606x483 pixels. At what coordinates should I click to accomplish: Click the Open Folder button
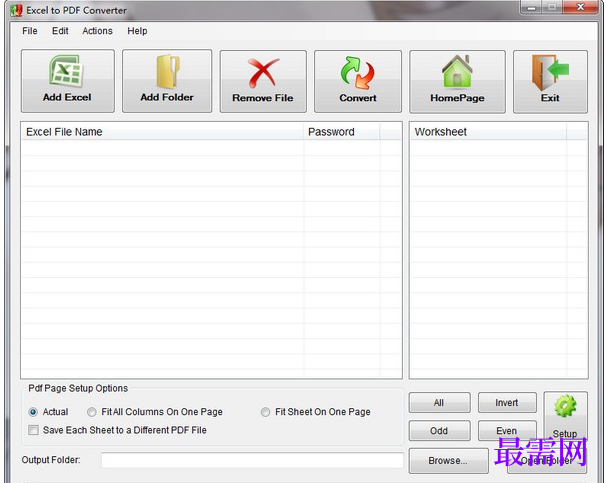[x=547, y=461]
